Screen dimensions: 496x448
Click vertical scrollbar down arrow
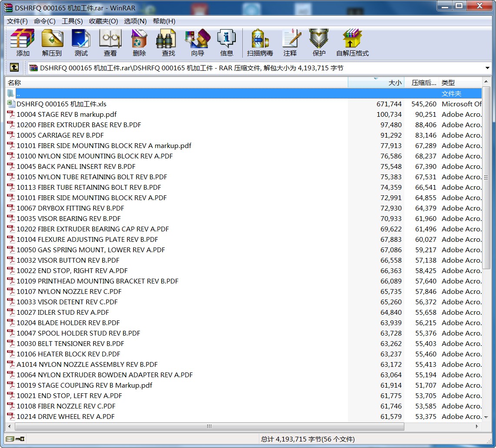click(486, 417)
